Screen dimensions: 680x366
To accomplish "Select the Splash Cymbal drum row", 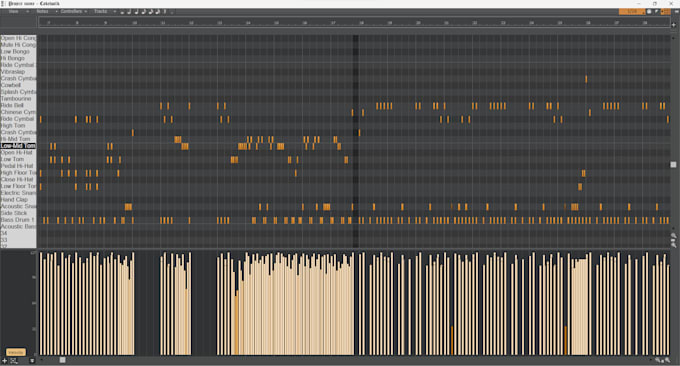I will point(18,92).
